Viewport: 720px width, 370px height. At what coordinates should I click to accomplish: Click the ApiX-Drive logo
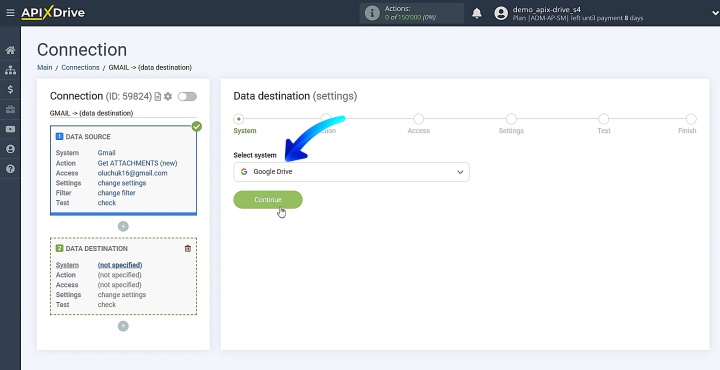53,13
